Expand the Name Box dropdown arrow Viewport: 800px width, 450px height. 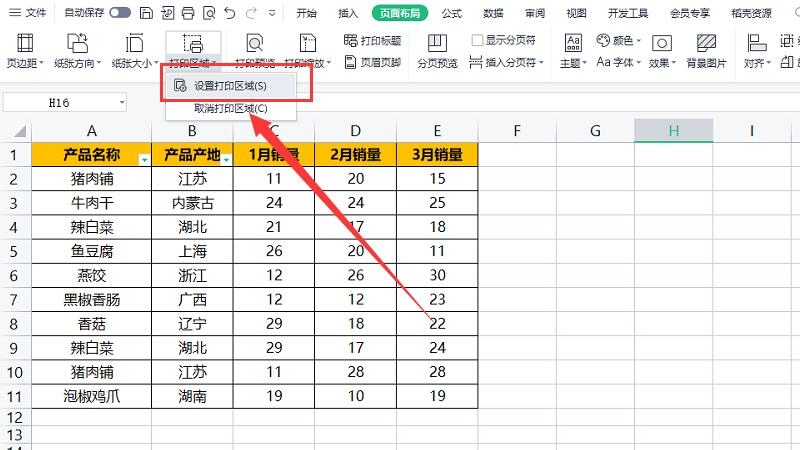click(122, 102)
